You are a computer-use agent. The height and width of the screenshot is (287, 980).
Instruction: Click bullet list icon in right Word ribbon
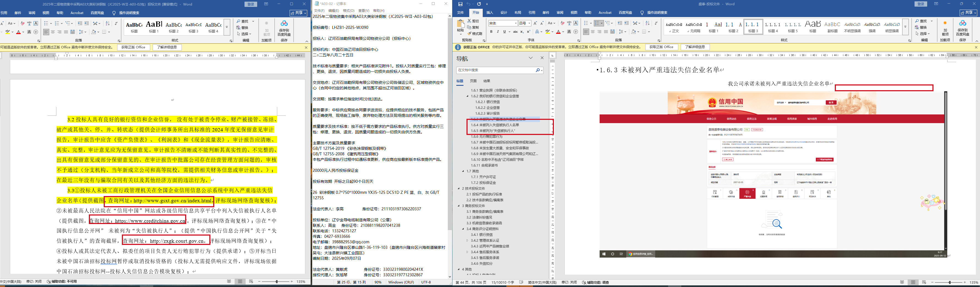(586, 23)
